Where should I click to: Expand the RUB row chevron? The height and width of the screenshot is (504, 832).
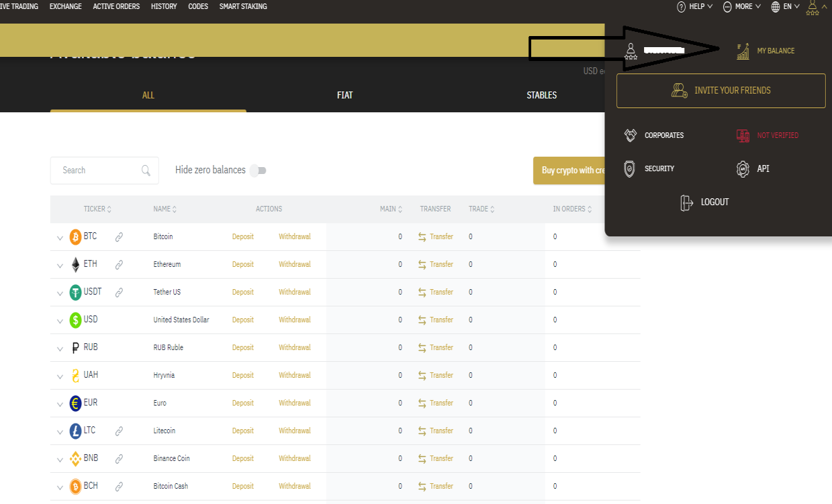click(x=60, y=349)
